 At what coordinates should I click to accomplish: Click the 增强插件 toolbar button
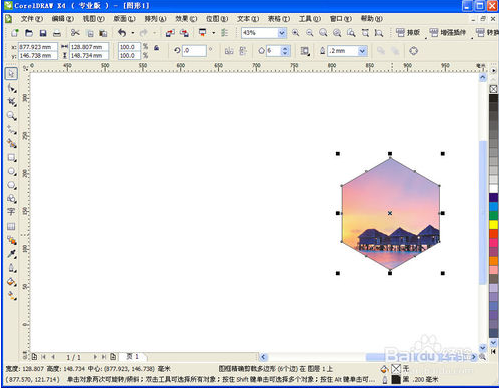pos(448,33)
